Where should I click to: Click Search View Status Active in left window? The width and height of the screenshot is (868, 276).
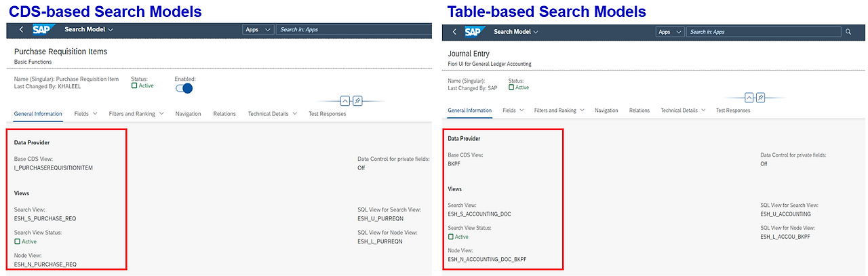coord(26,241)
